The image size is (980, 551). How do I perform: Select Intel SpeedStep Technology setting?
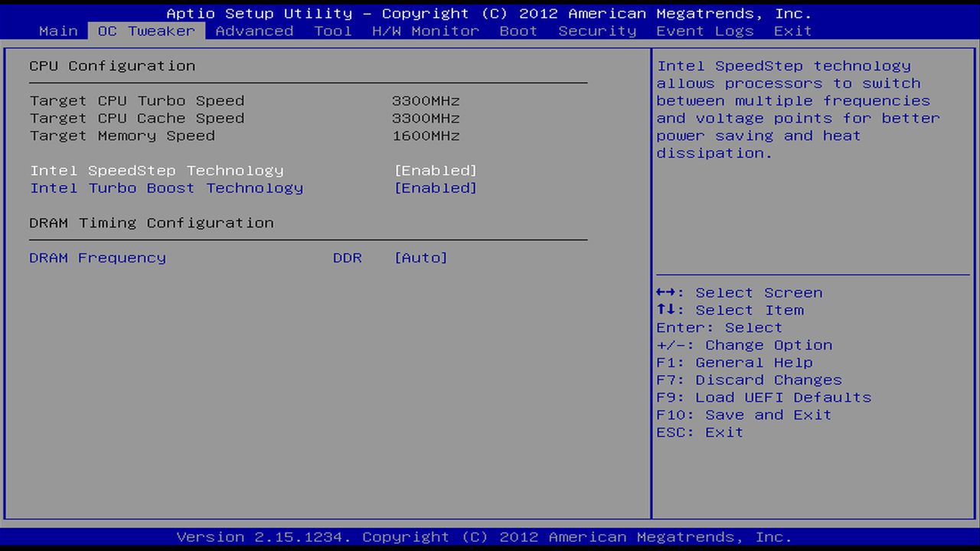point(156,171)
